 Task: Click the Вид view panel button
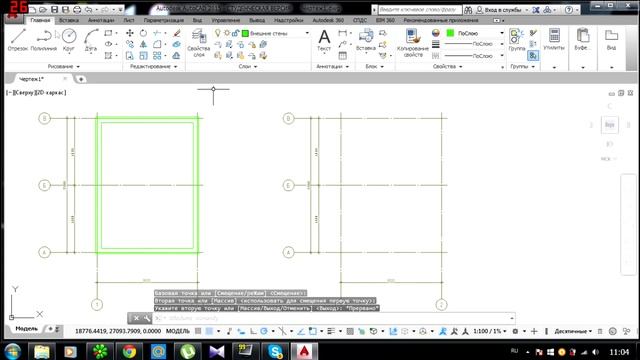[x=611, y=40]
